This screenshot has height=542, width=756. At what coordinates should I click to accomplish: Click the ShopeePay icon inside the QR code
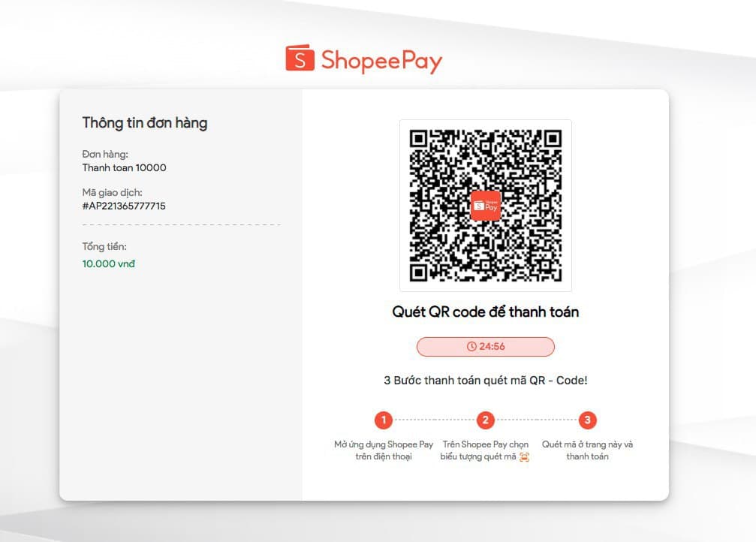point(486,206)
